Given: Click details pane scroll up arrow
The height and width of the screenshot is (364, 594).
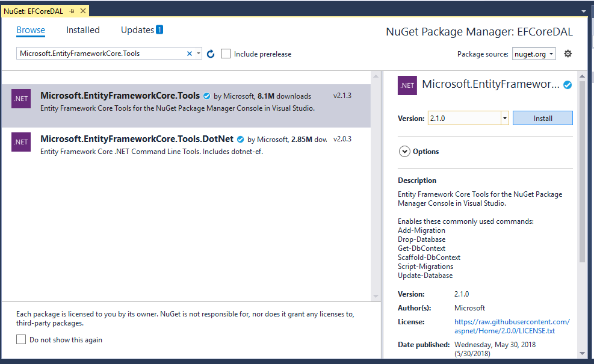Looking at the screenshot, I should [582, 76].
